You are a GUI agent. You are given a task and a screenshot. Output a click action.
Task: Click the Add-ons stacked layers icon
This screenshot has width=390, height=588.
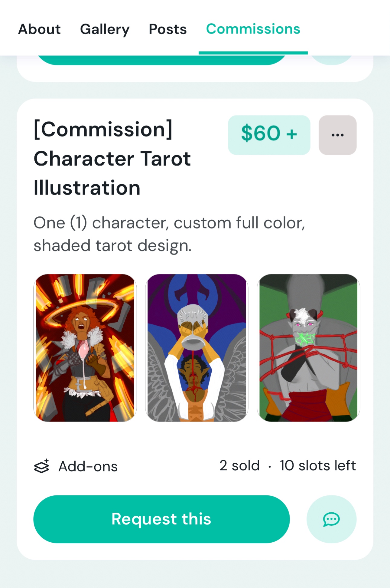pos(41,466)
